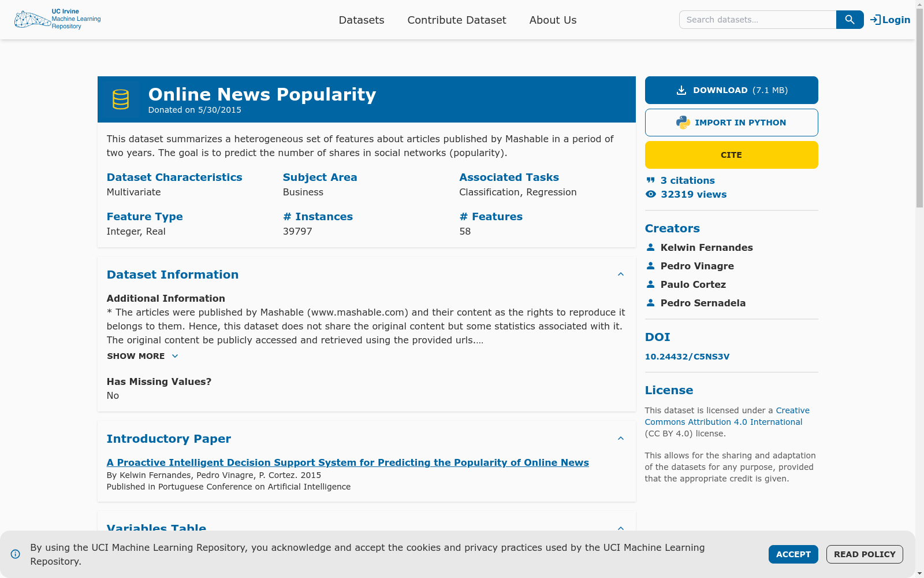Open the Login link
924x578 pixels.
891,20
